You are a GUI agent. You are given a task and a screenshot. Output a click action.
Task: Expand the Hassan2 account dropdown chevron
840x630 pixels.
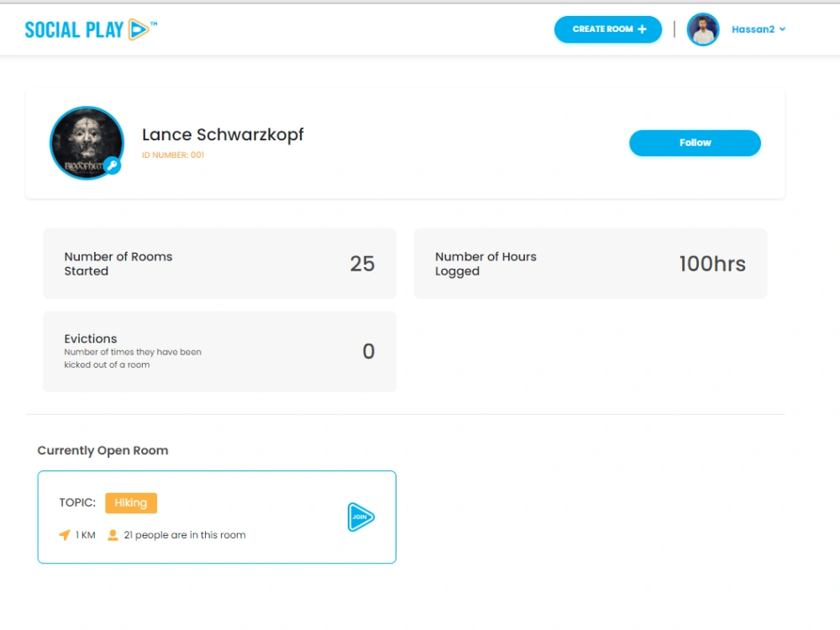click(x=783, y=29)
